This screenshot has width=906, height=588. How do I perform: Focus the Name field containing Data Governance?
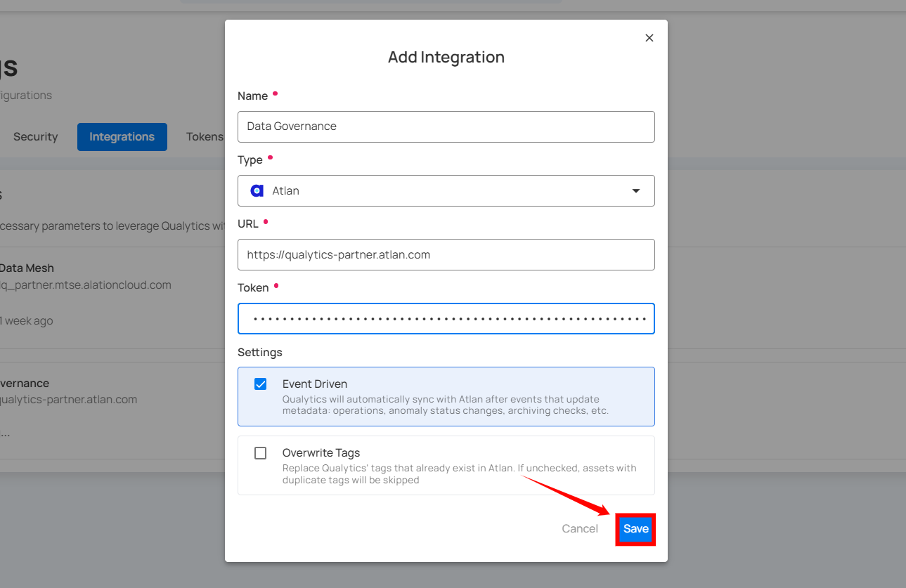446,126
